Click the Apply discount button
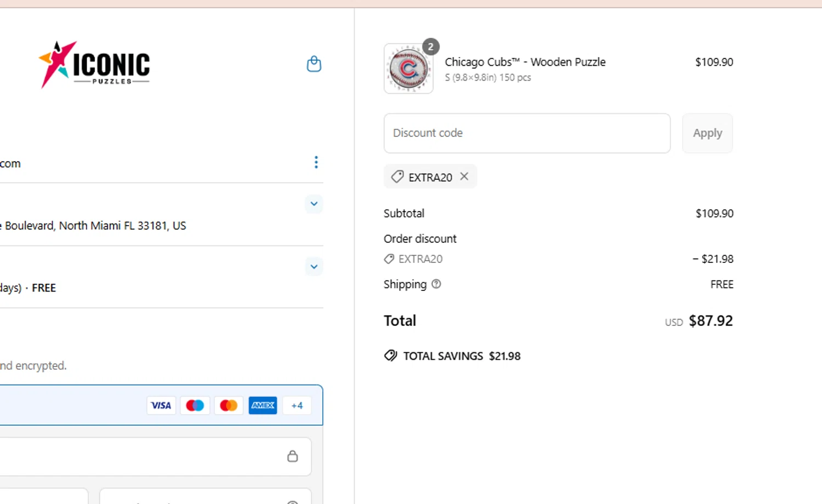The image size is (822, 504). (x=707, y=133)
